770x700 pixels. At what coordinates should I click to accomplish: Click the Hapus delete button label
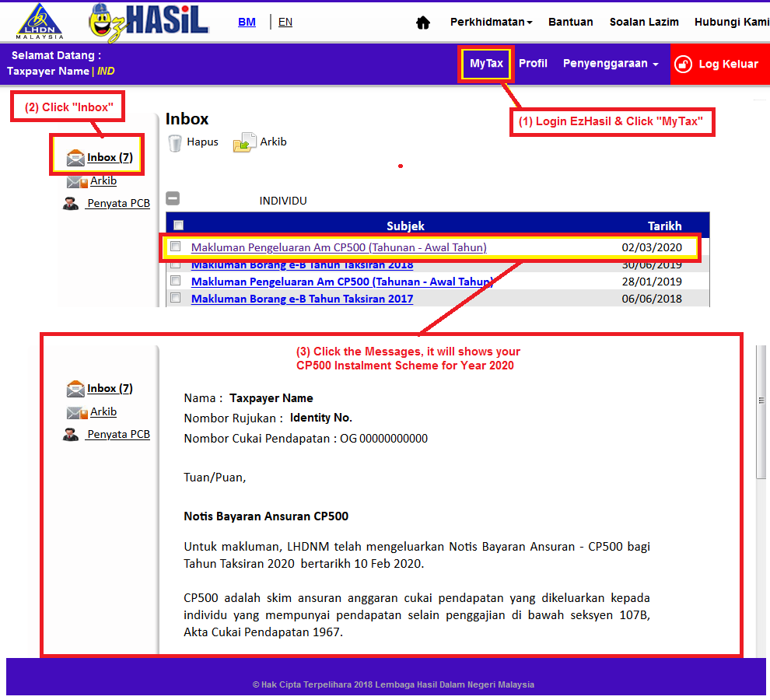(x=202, y=142)
